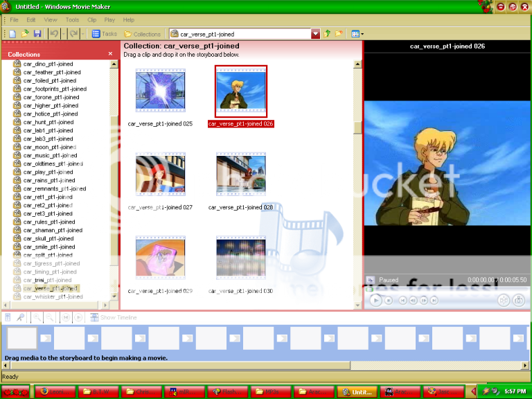
Task: Click the preview seek bar
Action: click(x=446, y=290)
